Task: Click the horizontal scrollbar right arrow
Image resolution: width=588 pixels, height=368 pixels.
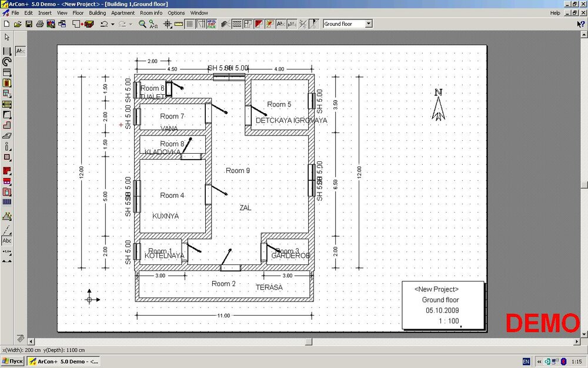Action: coord(577,342)
